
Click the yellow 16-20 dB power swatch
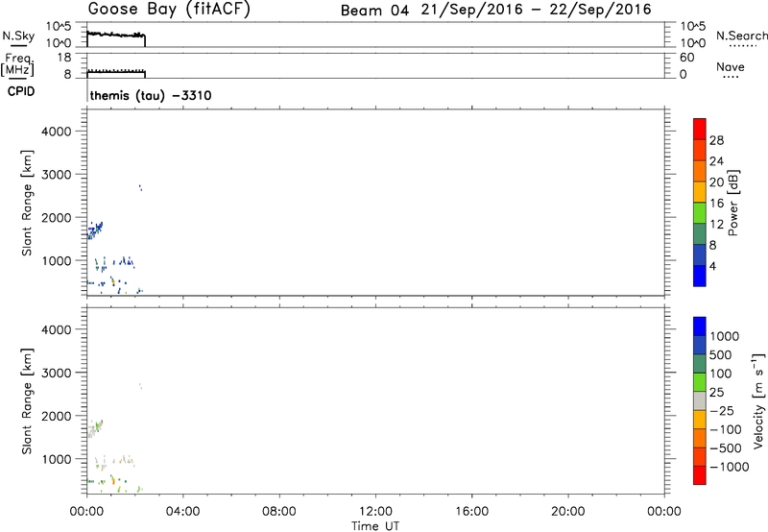click(x=700, y=191)
